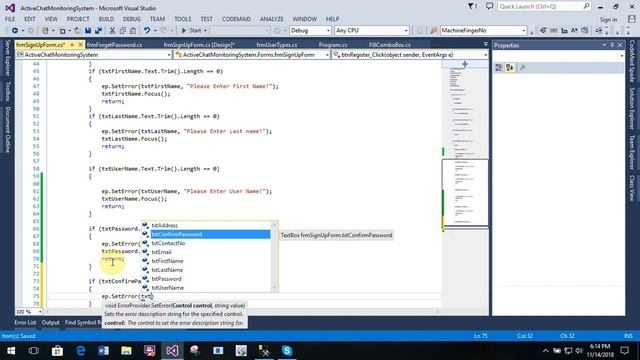Viewport: 640px width, 360px height.
Task: Click the notifications flag icon
Action: pyautogui.click(x=472, y=7)
